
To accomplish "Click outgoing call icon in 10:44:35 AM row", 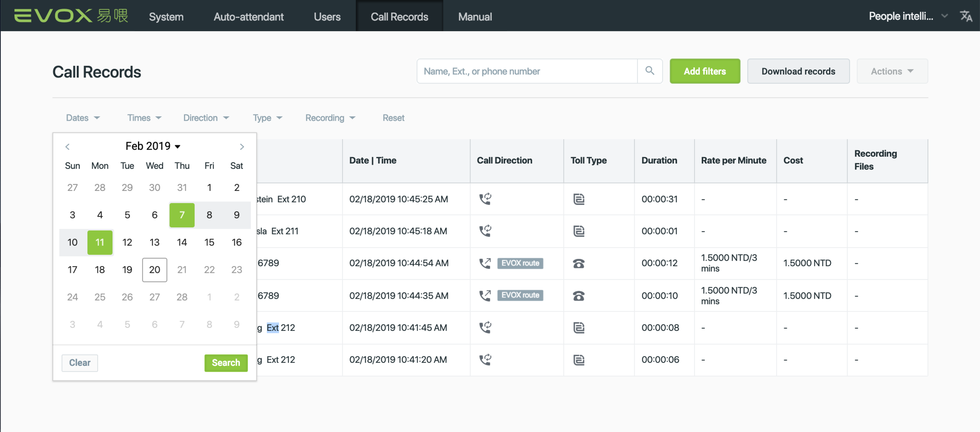I will pyautogui.click(x=485, y=295).
